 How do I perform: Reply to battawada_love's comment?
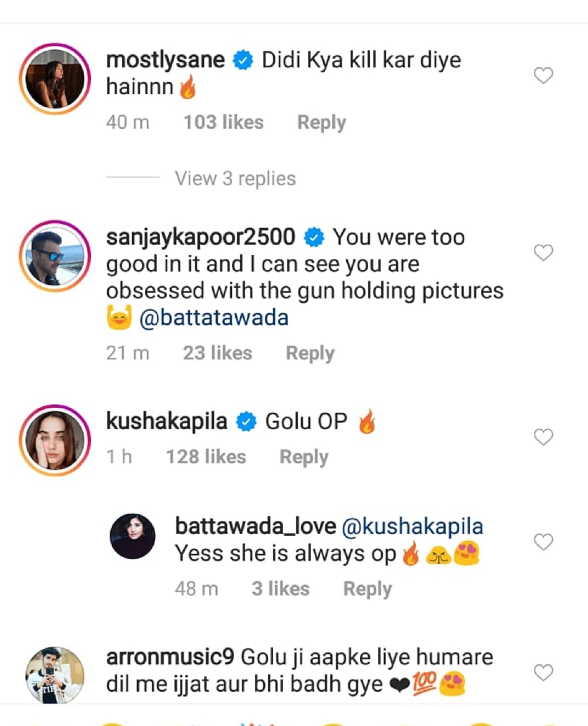click(367, 589)
